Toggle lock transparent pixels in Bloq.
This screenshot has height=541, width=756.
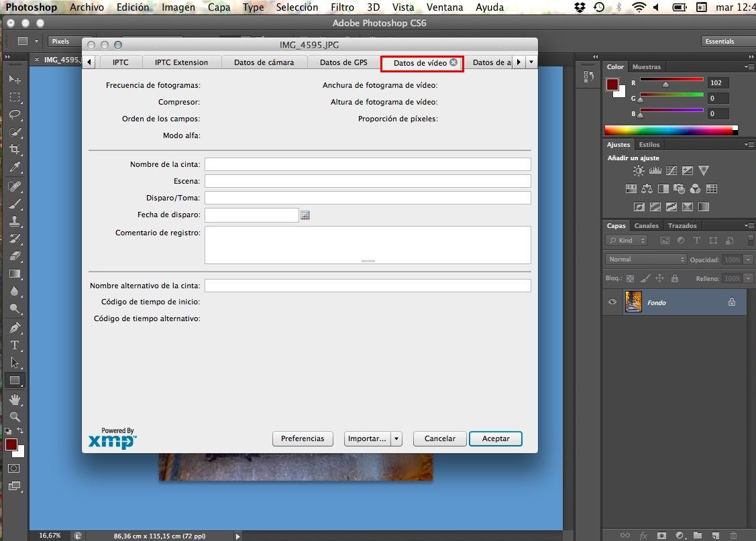(x=630, y=278)
